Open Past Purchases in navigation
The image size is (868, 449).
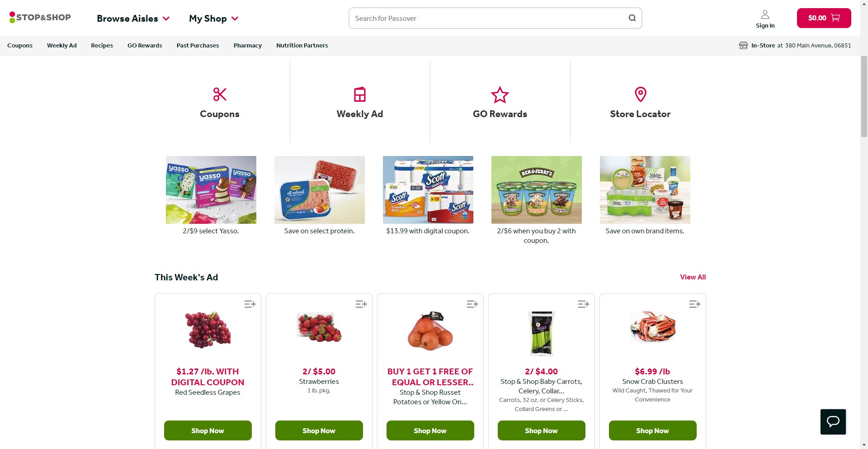(198, 46)
